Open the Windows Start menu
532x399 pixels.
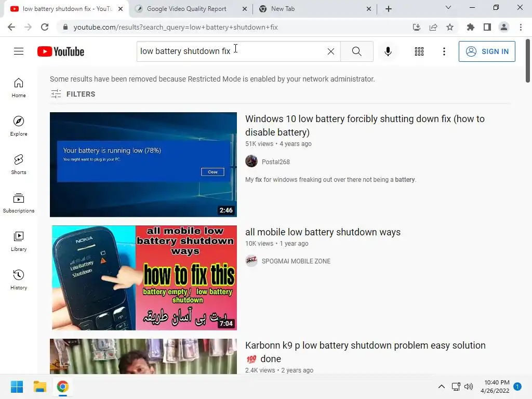click(17, 387)
